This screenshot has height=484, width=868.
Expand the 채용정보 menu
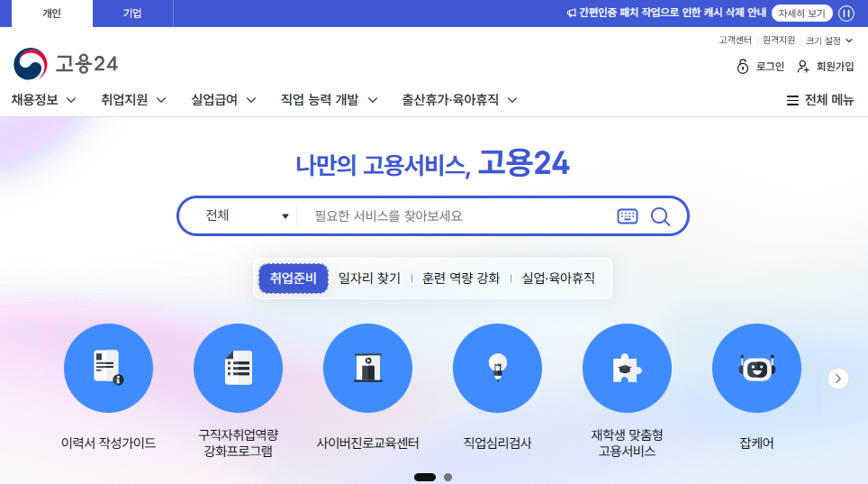[44, 100]
